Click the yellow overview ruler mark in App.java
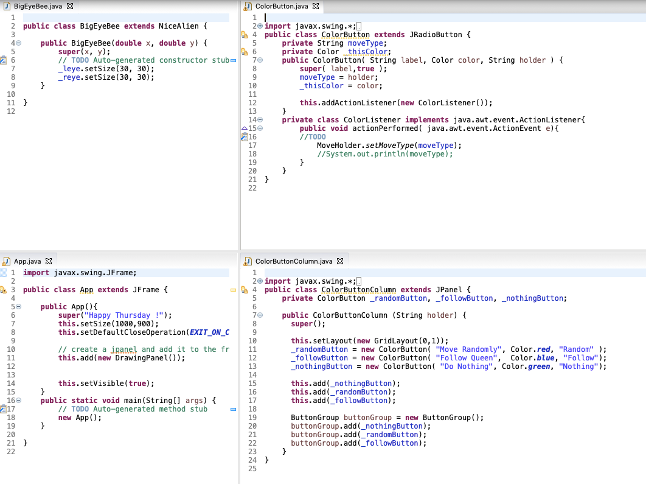646x484 pixels. [x=233, y=290]
